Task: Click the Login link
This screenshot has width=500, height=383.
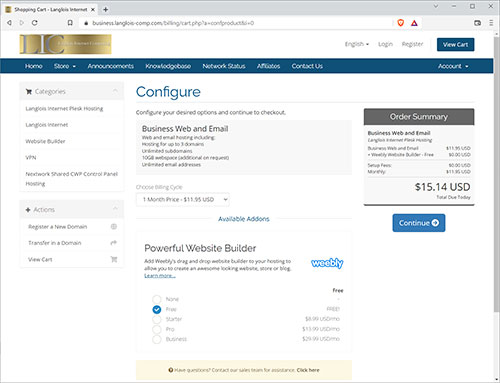Action: click(x=385, y=44)
